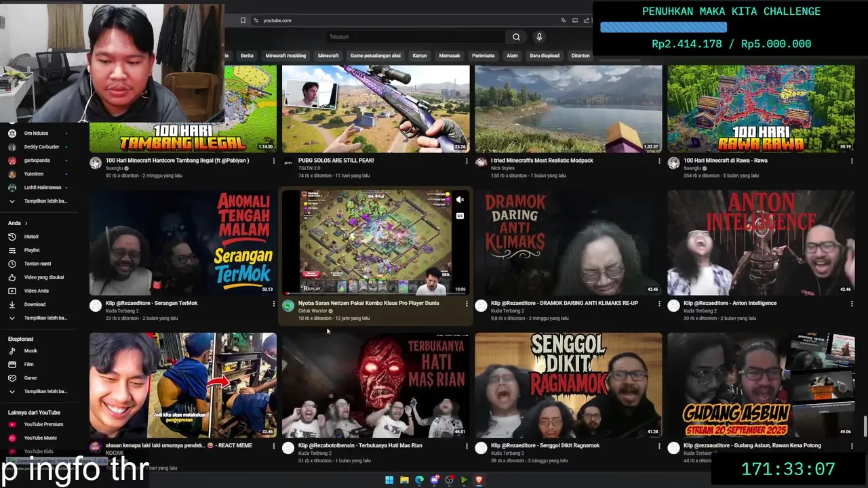Click the Telusuri search field
Screen dimensions: 868x488
[415, 37]
